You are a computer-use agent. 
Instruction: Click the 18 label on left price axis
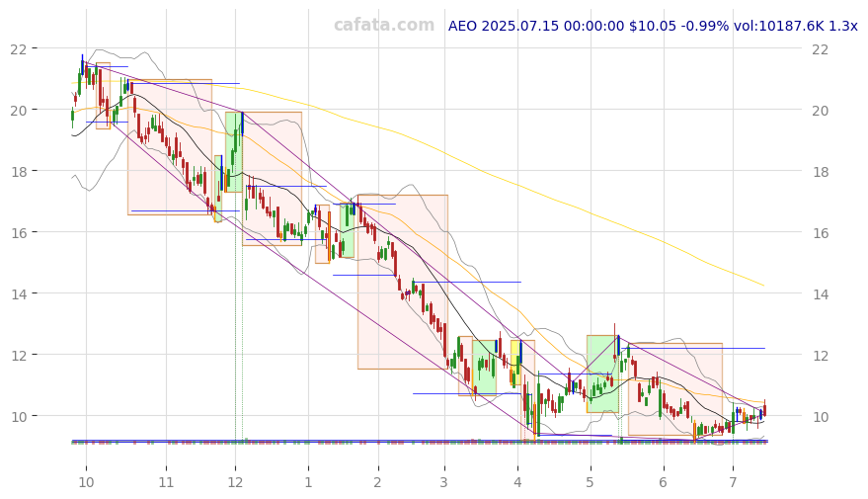click(18, 172)
